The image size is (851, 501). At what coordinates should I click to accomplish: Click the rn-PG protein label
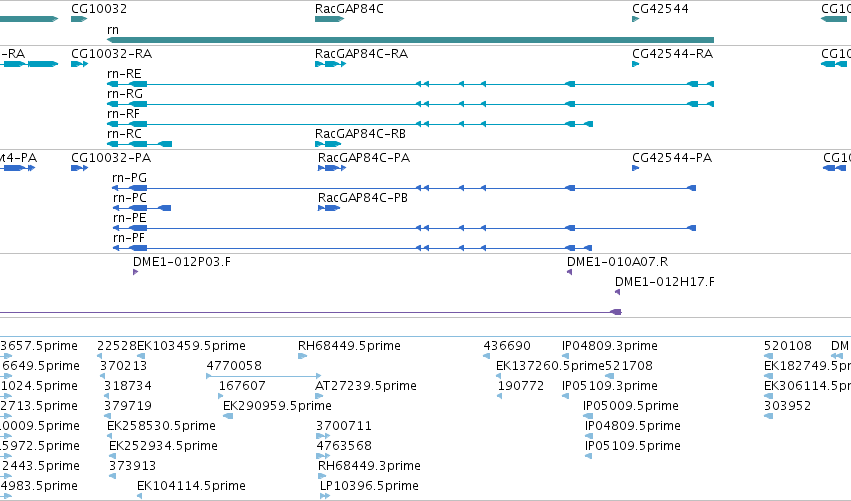129,178
